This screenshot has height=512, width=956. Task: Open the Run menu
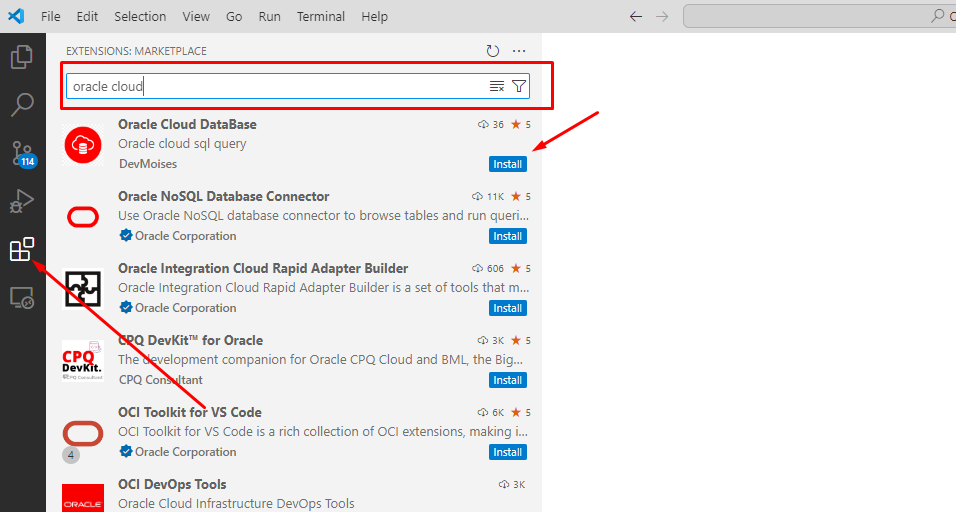[269, 16]
